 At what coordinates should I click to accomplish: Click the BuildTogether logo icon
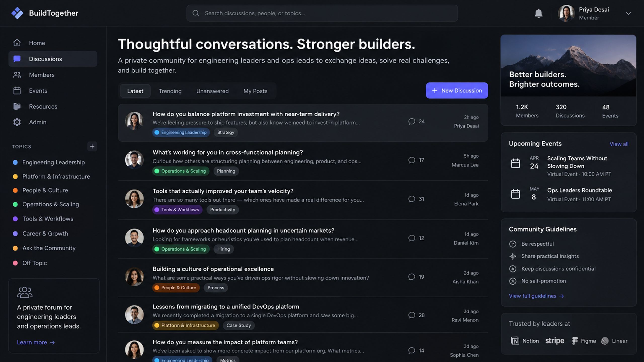tap(17, 13)
